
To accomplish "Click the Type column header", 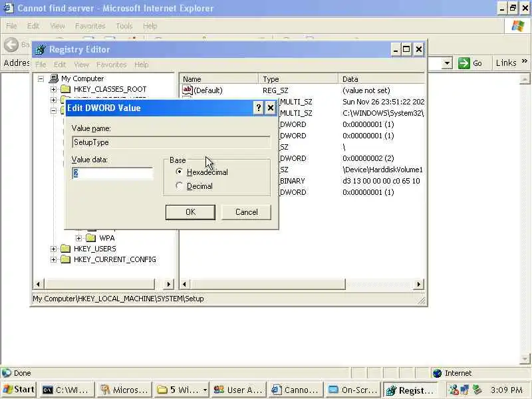I will [x=298, y=79].
